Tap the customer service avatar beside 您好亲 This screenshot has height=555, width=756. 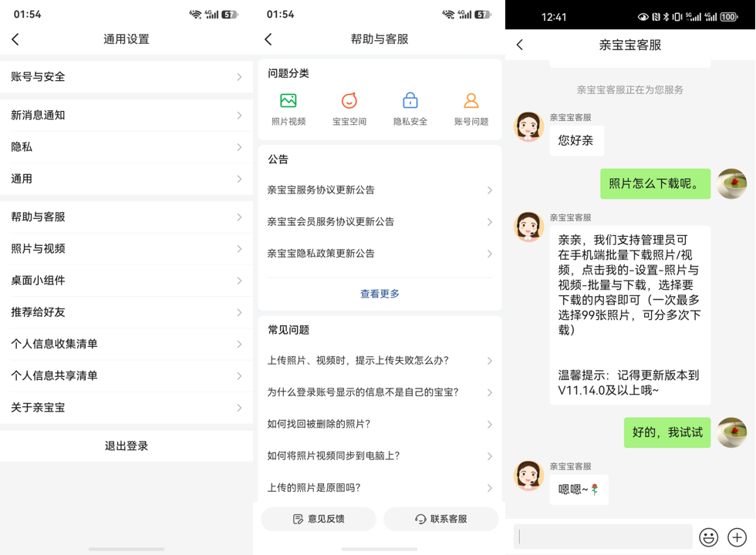click(529, 126)
